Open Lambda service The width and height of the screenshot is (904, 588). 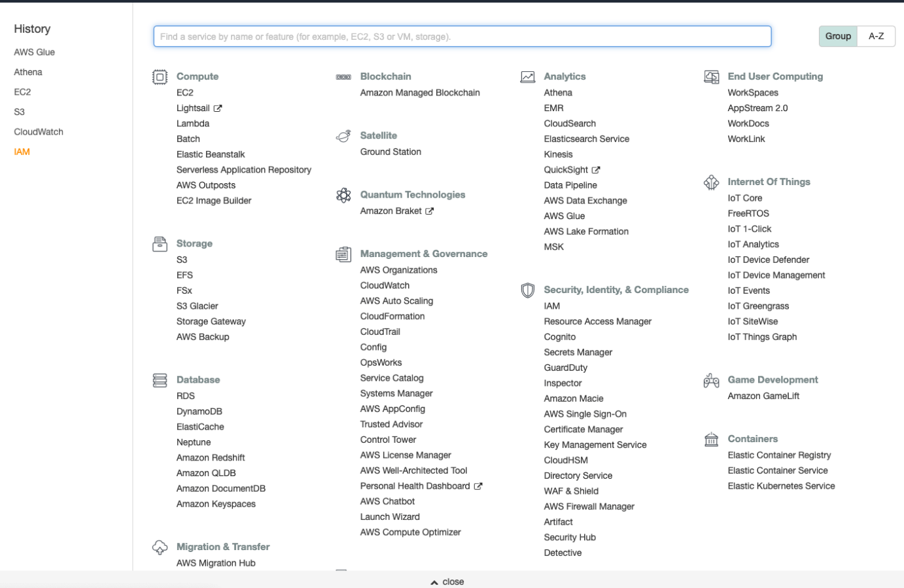tap(193, 124)
